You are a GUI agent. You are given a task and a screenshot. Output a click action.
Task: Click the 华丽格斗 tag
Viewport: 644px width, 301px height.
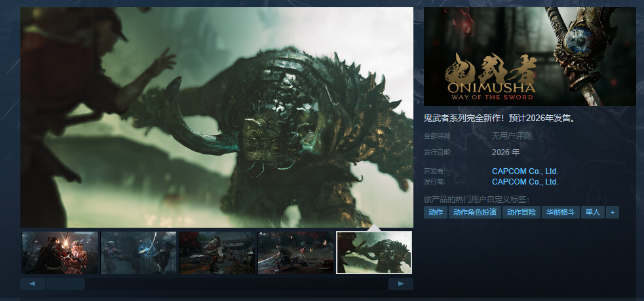pos(560,213)
